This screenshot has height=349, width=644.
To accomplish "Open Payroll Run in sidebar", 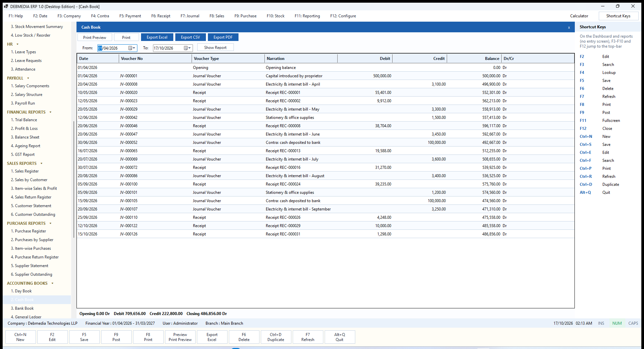I will point(23,103).
